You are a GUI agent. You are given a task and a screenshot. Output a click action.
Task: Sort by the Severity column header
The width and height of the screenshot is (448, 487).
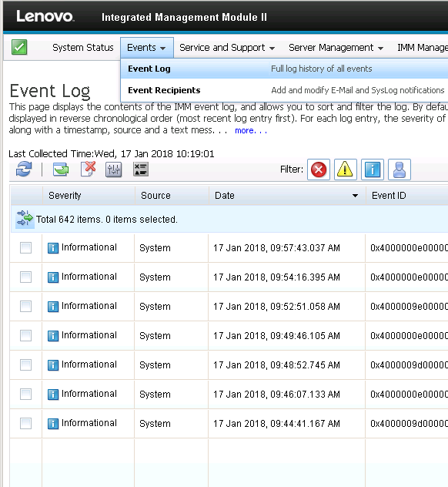(x=65, y=196)
